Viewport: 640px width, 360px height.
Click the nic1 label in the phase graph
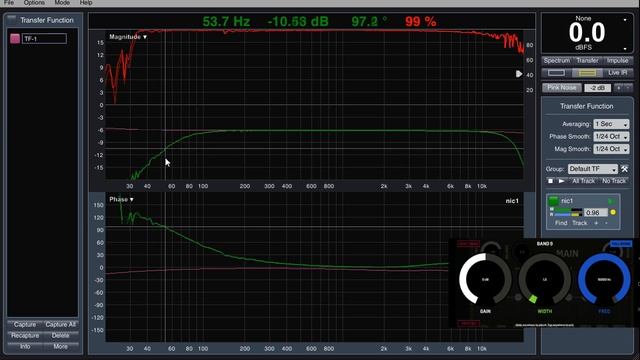point(512,201)
